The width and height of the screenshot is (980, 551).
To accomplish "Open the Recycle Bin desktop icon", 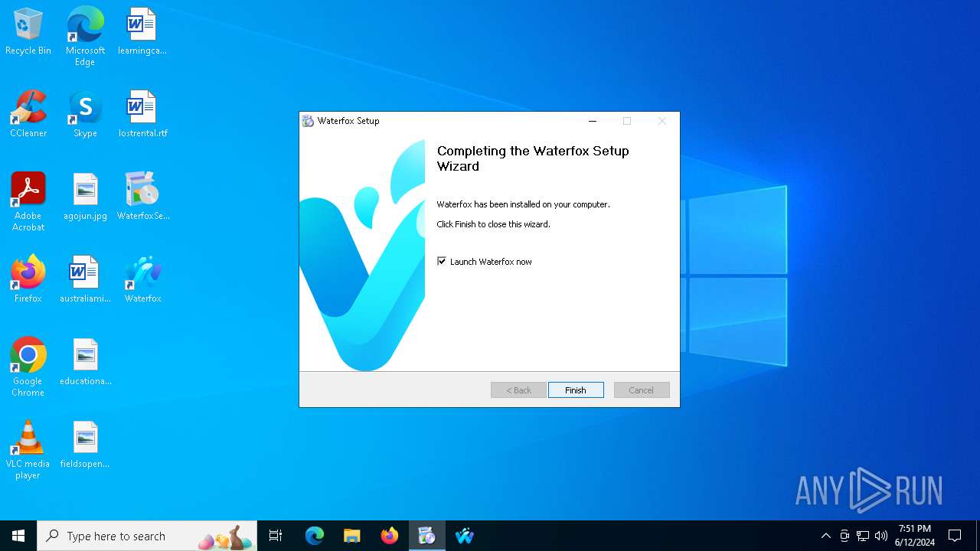I will pyautogui.click(x=28, y=31).
